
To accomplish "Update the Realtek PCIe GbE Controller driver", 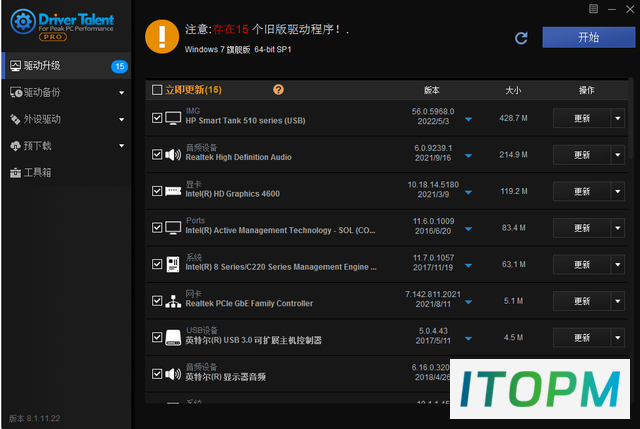I will [x=582, y=301].
